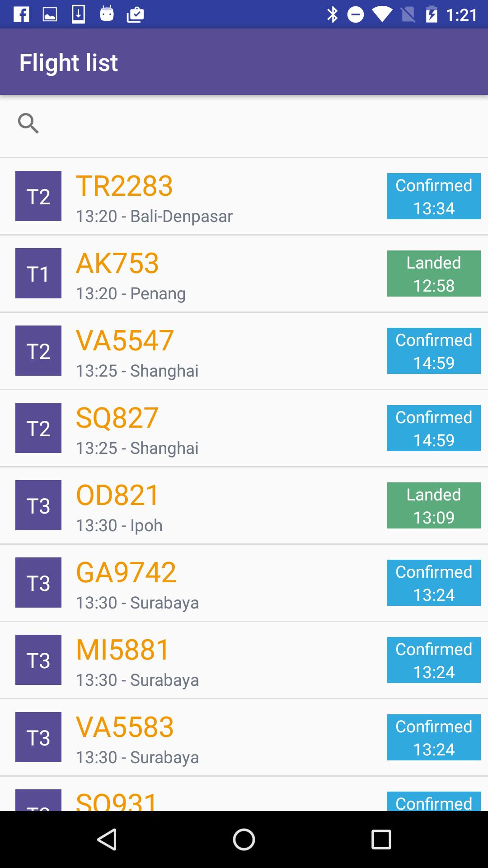Tap the Bluetooth status icon
This screenshot has height=868, width=488.
click(332, 14)
